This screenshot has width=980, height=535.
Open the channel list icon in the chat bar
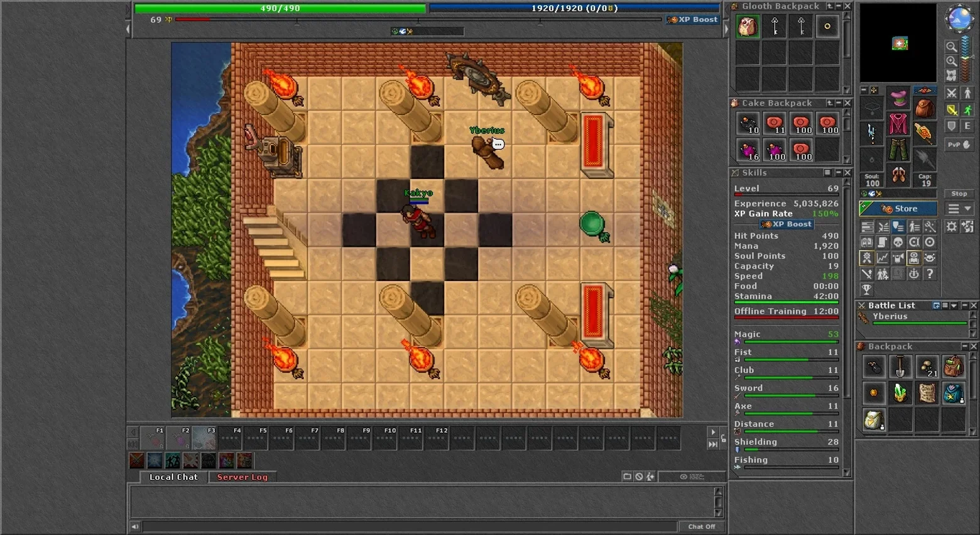tap(627, 477)
